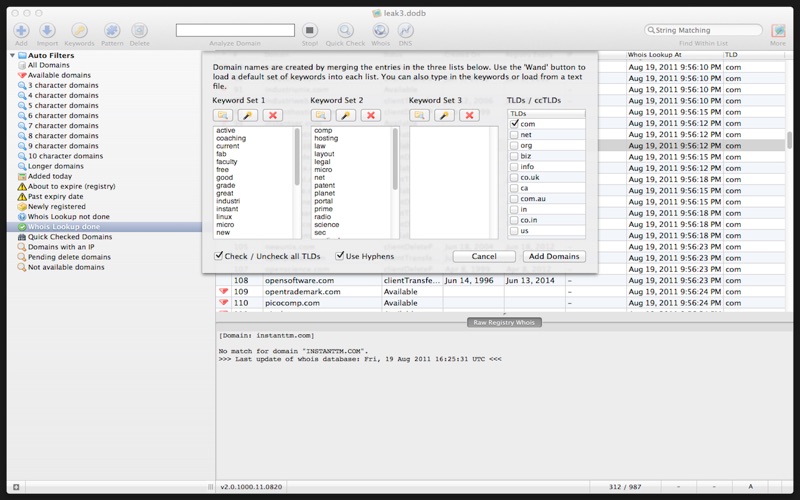Open the Raw Registry Whois tab

(504, 322)
